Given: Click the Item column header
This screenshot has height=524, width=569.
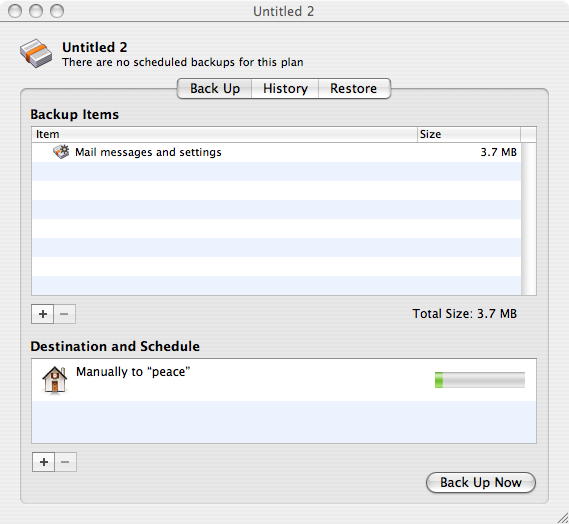Looking at the screenshot, I should click(x=224, y=134).
